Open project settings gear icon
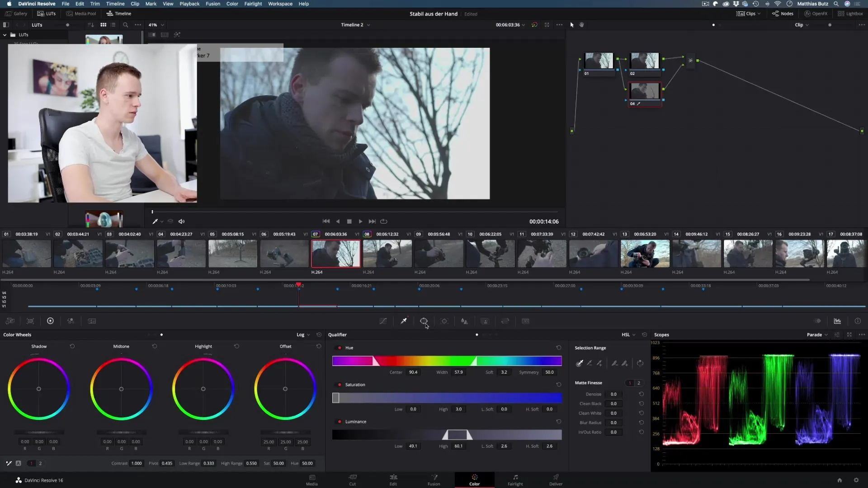The width and height of the screenshot is (868, 488). tap(856, 480)
